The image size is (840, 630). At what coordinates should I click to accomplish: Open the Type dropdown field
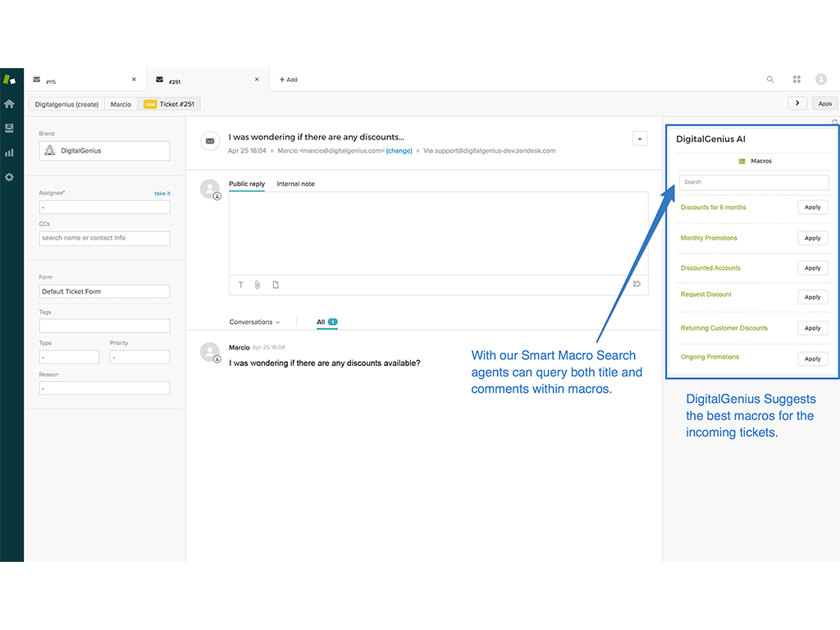69,358
